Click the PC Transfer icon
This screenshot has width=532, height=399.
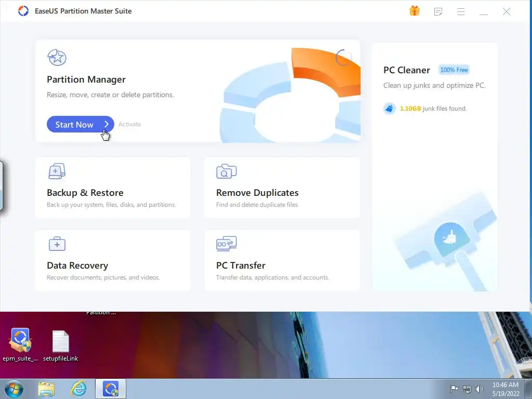pos(227,244)
